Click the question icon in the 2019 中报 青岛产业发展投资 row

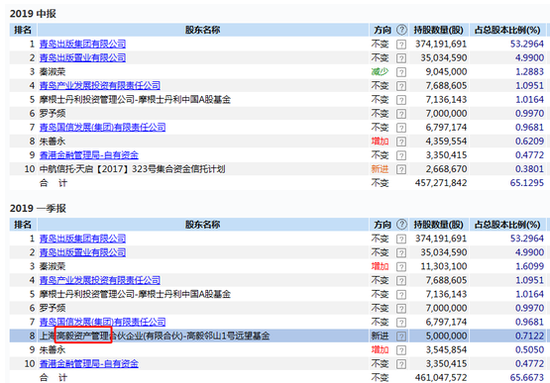click(401, 86)
